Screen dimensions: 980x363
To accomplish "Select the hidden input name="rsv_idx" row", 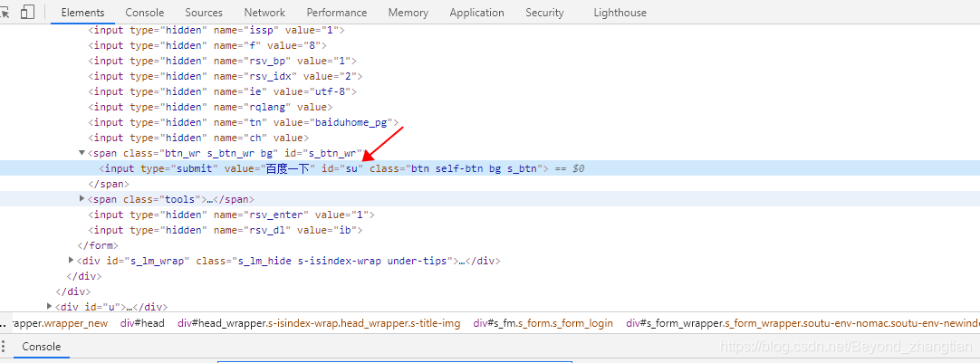I will (x=490, y=76).
